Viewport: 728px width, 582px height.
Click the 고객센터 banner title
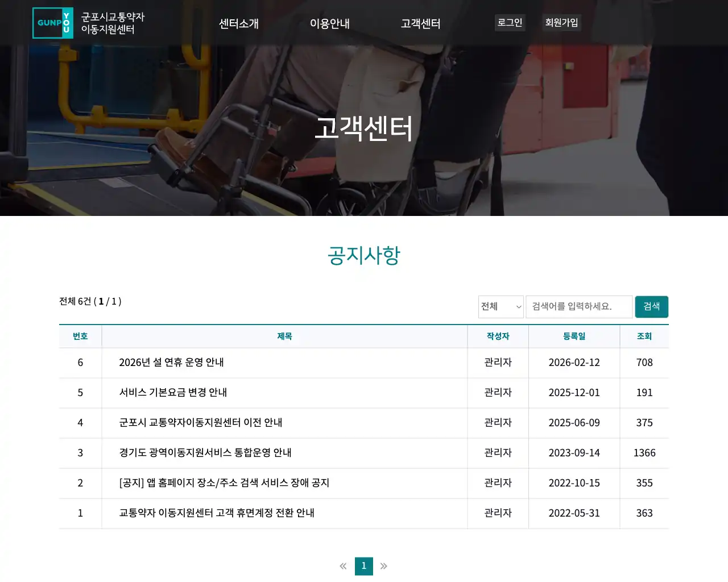coord(364,128)
